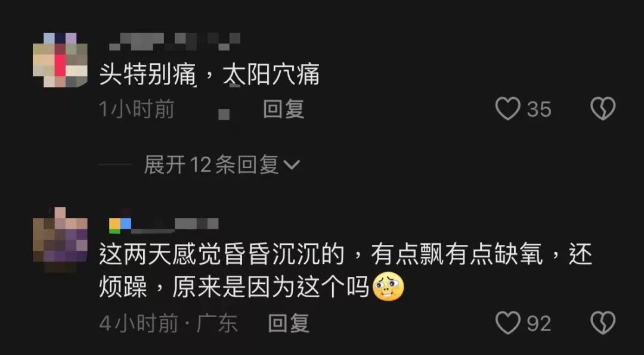Open the second commenter's purple avatar
Image resolution: width=644 pixels, height=355 pixels.
tap(60, 240)
